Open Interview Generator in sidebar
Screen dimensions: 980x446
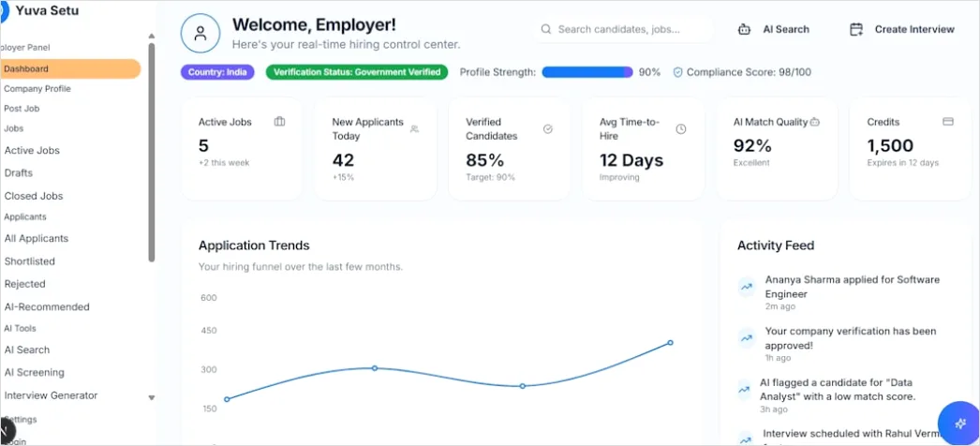coord(52,395)
